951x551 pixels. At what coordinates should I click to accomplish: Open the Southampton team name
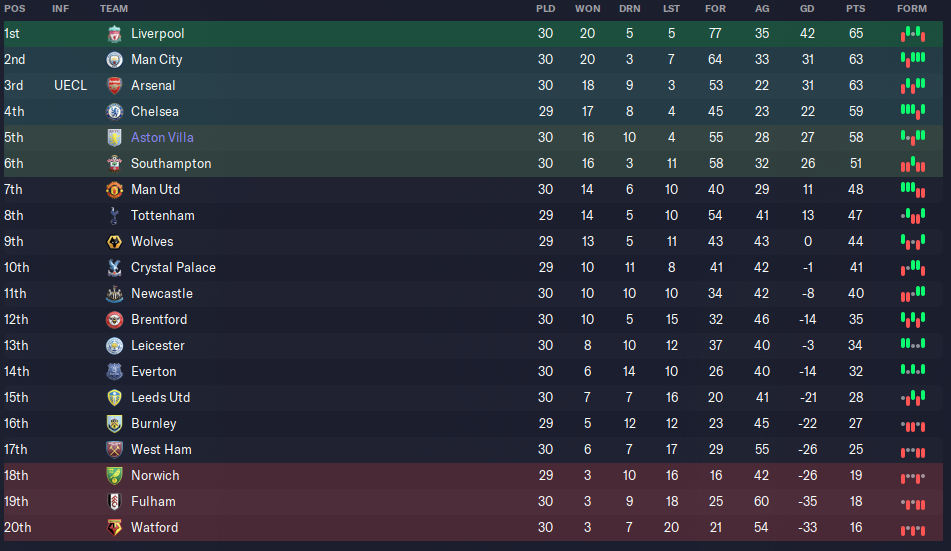[x=171, y=164]
